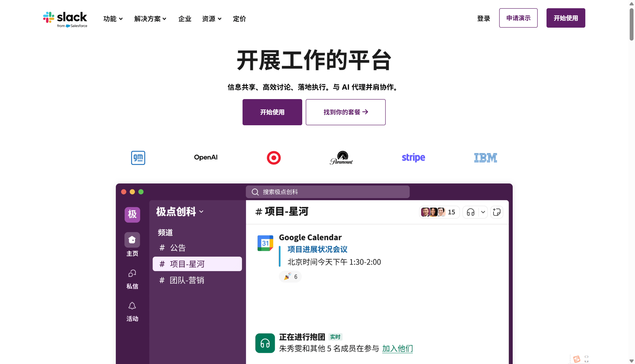Image resolution: width=635 pixels, height=364 pixels.
Task: Open the 企业 enterprise menu item
Action: (185, 19)
